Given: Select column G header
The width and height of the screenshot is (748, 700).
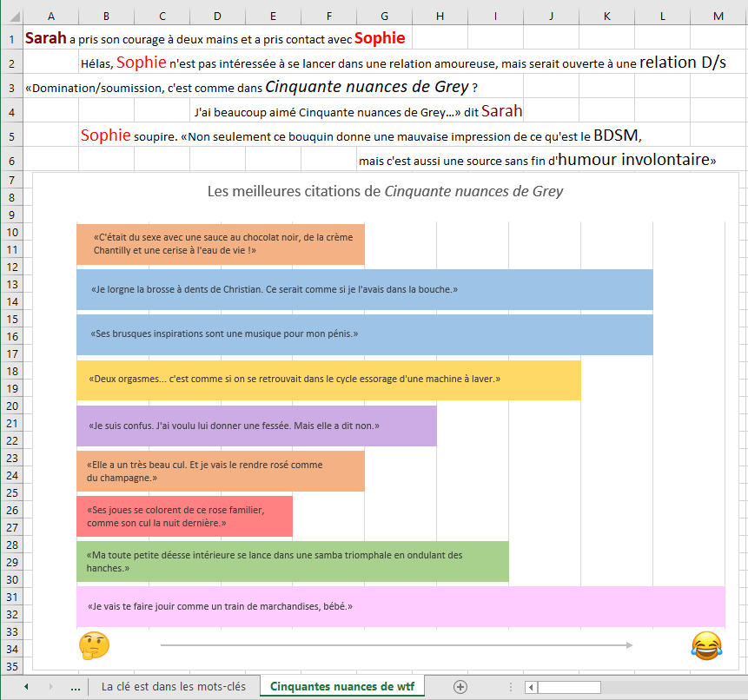Looking at the screenshot, I should pyautogui.click(x=384, y=16).
